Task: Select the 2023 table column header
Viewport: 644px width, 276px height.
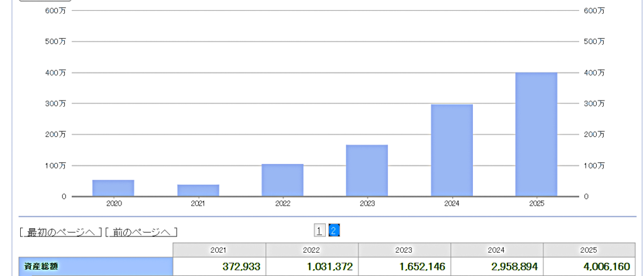Action: 404,250
